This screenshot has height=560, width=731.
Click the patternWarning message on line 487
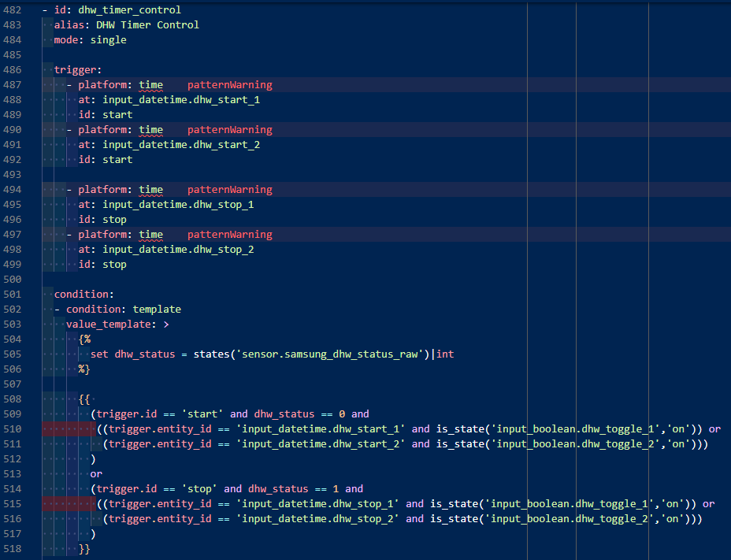(x=229, y=85)
